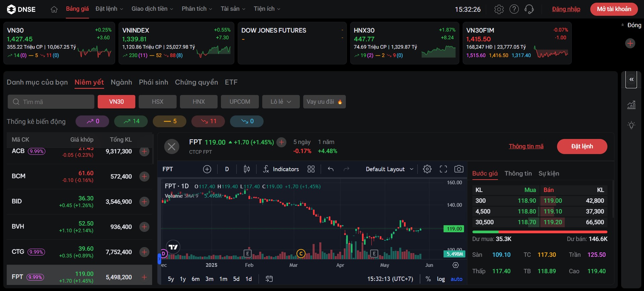Switch to Danh mục của bạn tab
Viewport: 644px width, 291px height.
click(37, 82)
